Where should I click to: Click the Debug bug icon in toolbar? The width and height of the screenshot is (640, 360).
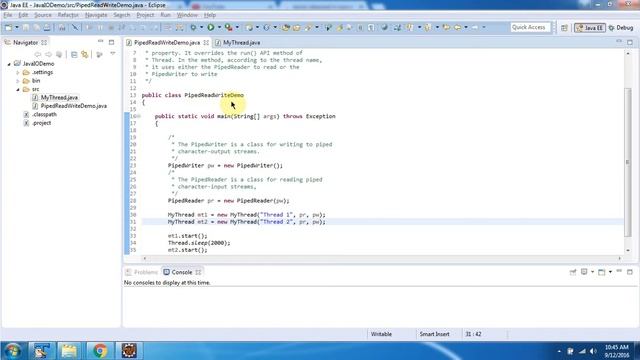coord(193,27)
